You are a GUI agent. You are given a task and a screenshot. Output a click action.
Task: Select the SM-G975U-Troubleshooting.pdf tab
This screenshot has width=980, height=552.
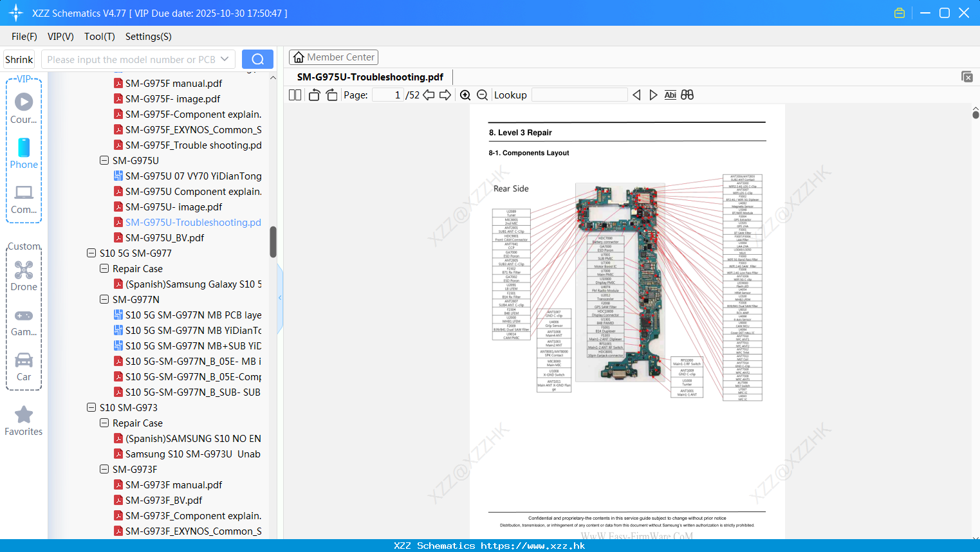coord(370,77)
